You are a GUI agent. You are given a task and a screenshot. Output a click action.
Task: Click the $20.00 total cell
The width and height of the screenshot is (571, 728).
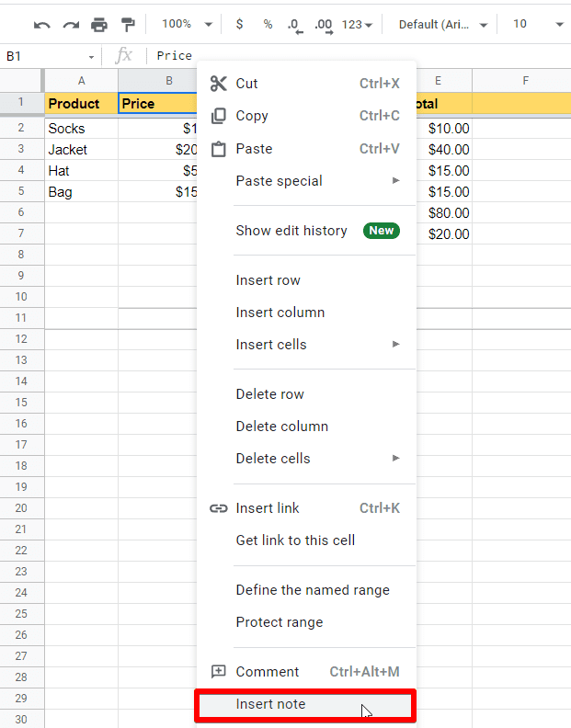click(x=444, y=234)
